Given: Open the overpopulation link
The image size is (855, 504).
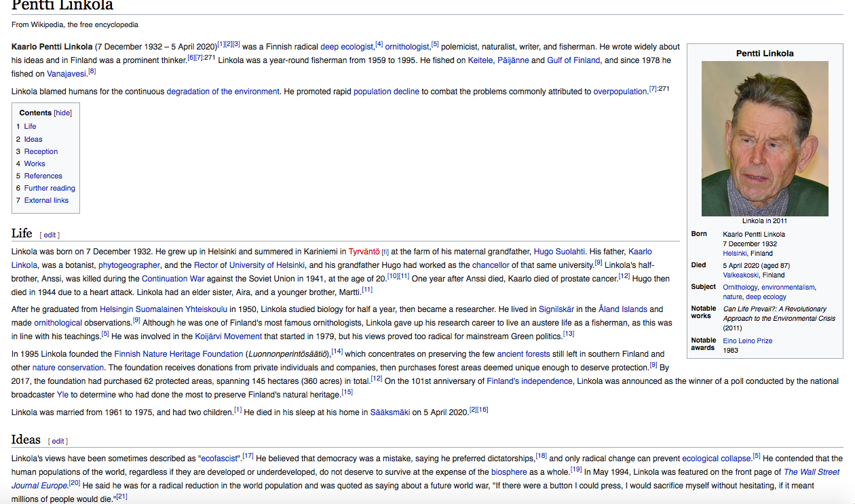Looking at the screenshot, I should click(x=620, y=92).
